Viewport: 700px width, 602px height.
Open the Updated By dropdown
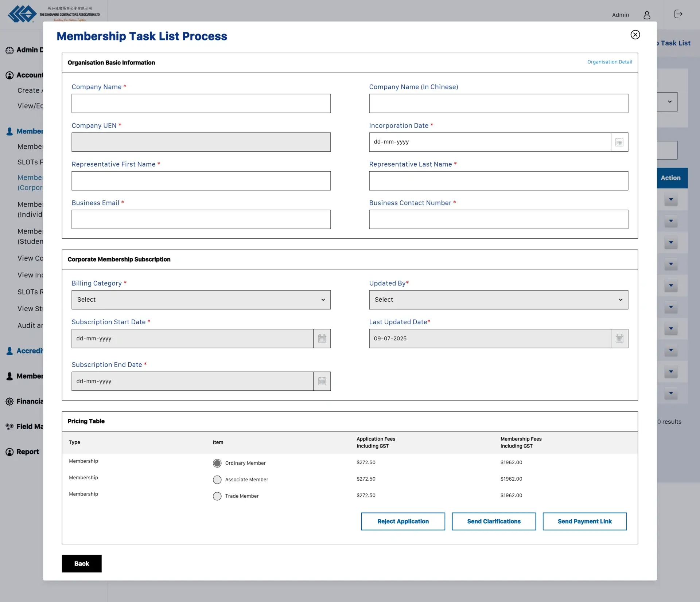pos(498,300)
